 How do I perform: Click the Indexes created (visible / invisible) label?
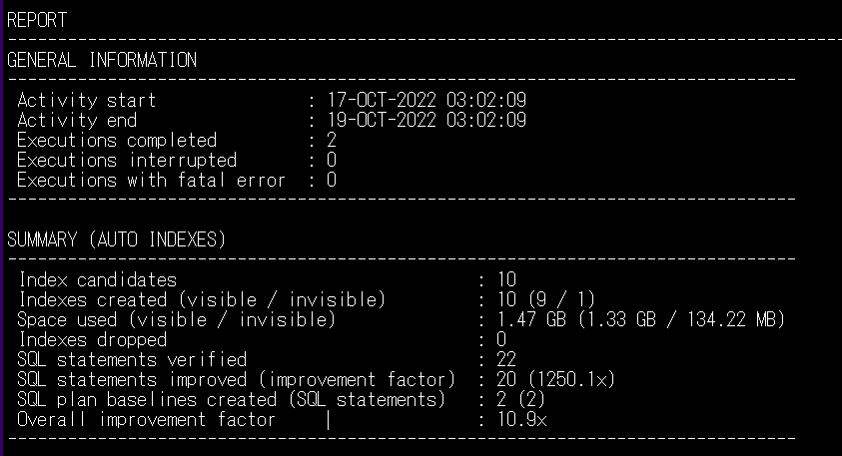coord(201,300)
